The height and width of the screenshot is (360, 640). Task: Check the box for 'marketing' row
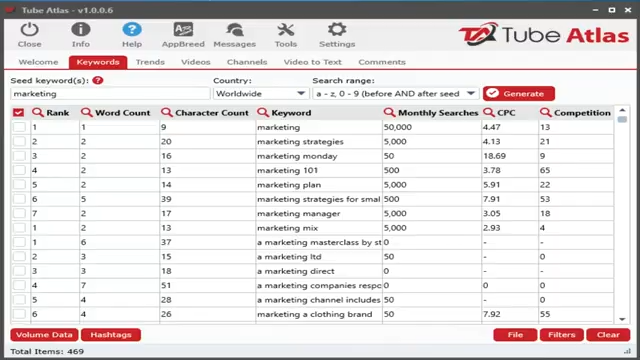pyautogui.click(x=19, y=127)
